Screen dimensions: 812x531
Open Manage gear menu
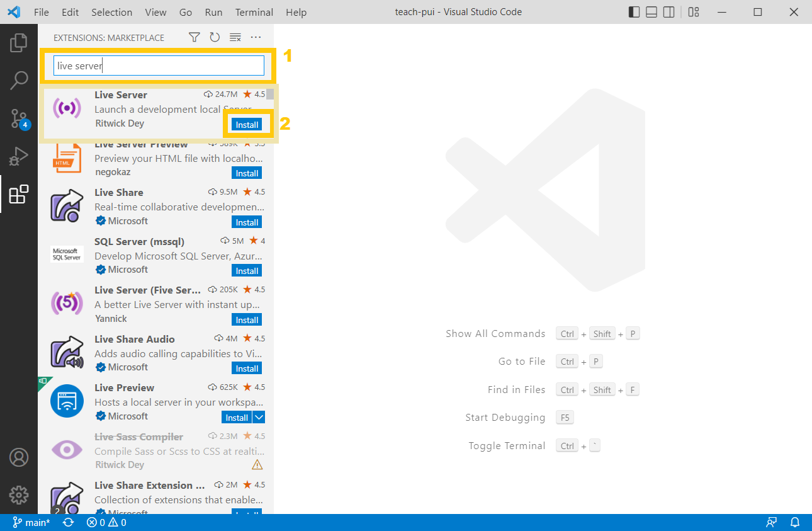tap(19, 495)
